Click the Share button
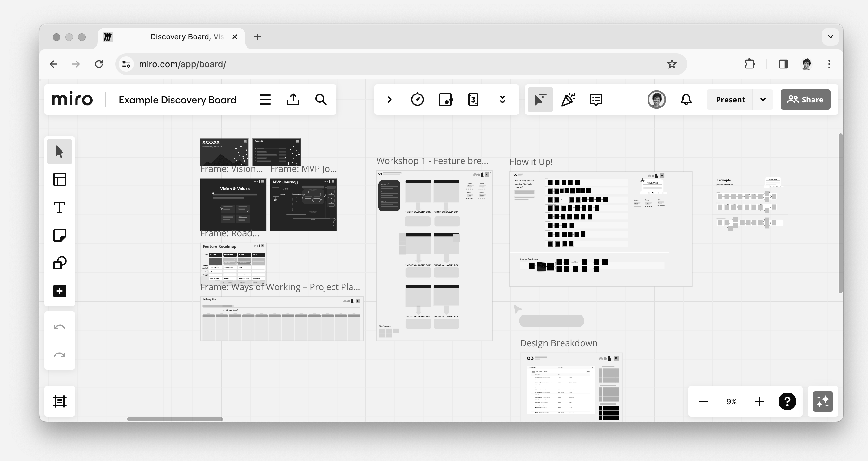868x461 pixels. coord(805,99)
